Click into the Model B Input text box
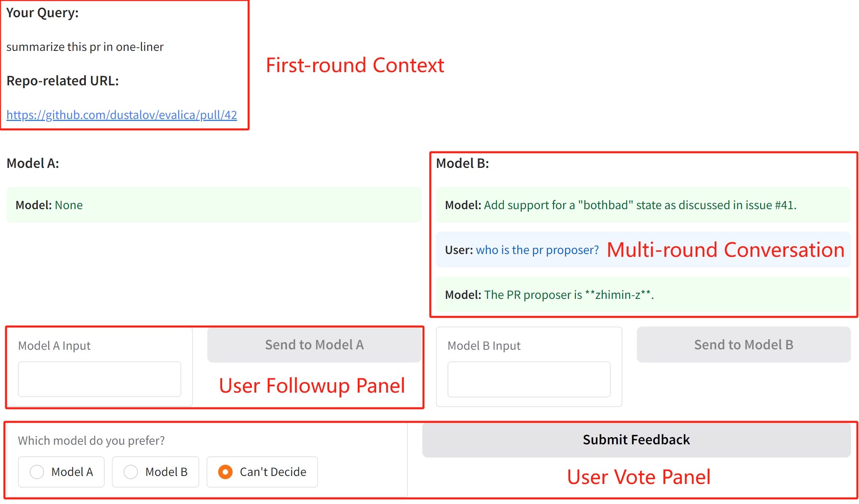The height and width of the screenshot is (504, 859). pyautogui.click(x=529, y=379)
